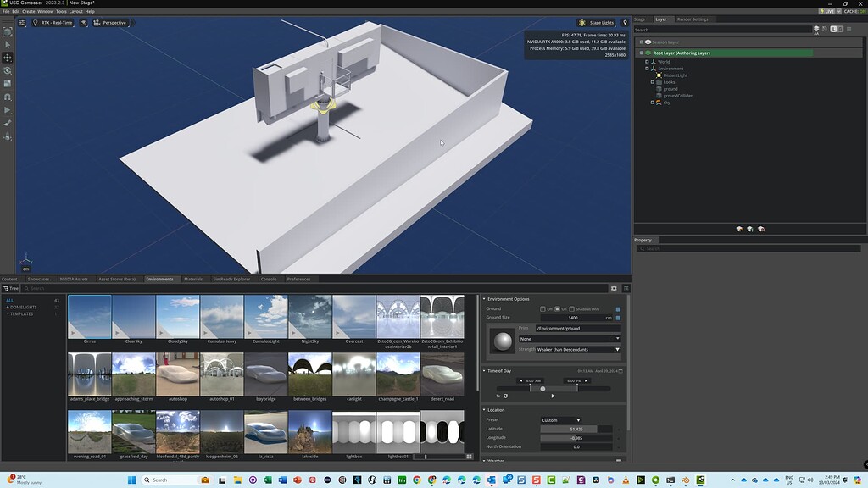Open the Environments panel gear settings
Image resolution: width=868 pixels, height=488 pixels.
pyautogui.click(x=615, y=289)
